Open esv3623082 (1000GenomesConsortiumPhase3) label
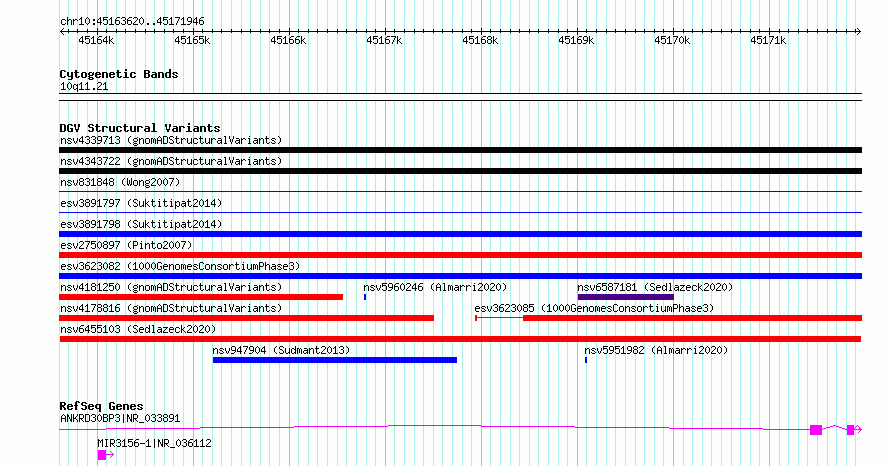Screen dimensions: 890x466 tap(180, 266)
